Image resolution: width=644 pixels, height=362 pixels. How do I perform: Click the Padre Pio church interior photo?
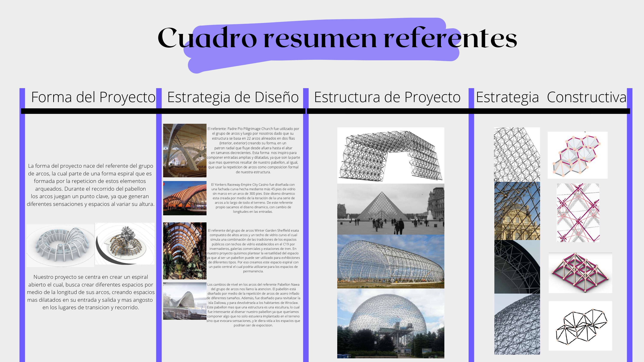point(184,150)
